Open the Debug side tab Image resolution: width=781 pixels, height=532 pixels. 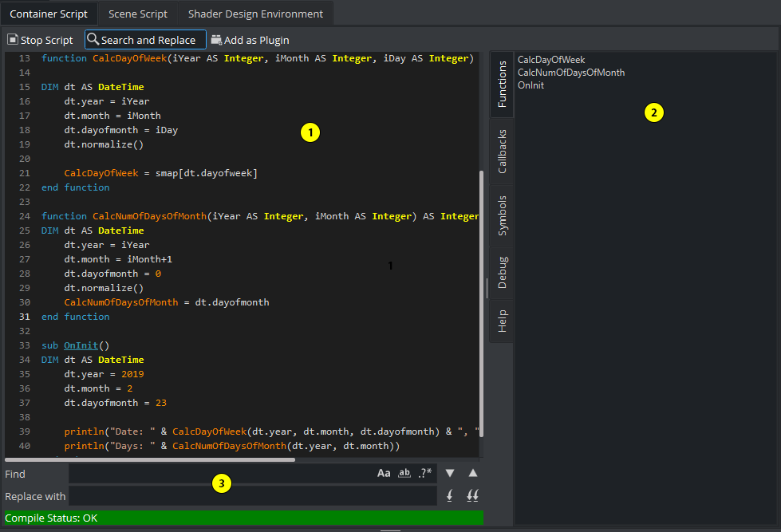pyautogui.click(x=502, y=272)
